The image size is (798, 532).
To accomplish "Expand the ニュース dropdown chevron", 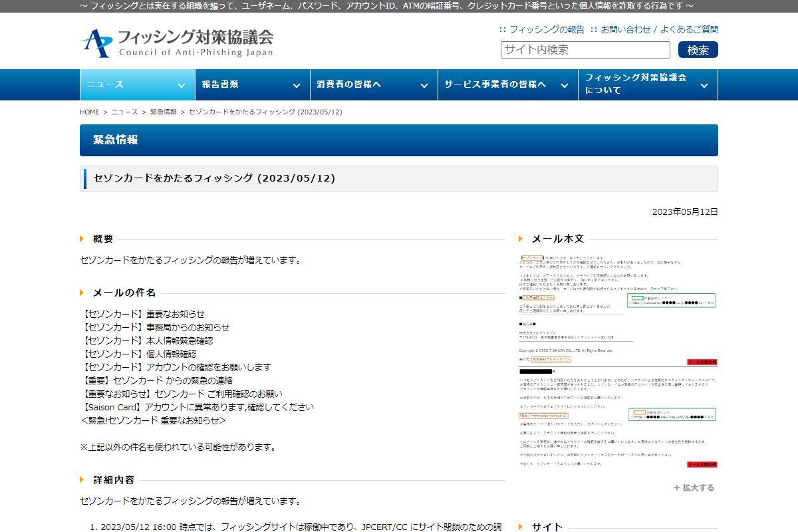I will [x=182, y=85].
